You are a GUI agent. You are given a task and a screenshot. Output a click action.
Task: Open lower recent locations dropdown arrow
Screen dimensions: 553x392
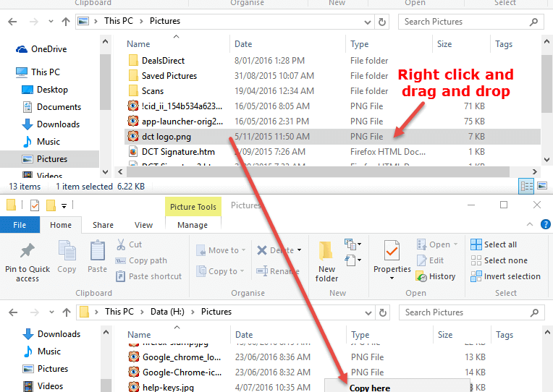[x=51, y=312]
